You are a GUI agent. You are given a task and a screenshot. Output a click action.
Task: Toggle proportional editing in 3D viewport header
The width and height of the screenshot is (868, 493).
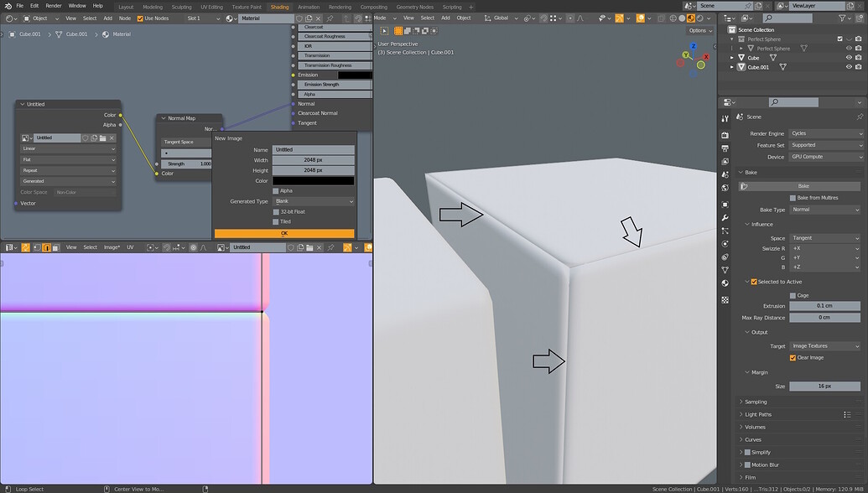click(x=570, y=18)
